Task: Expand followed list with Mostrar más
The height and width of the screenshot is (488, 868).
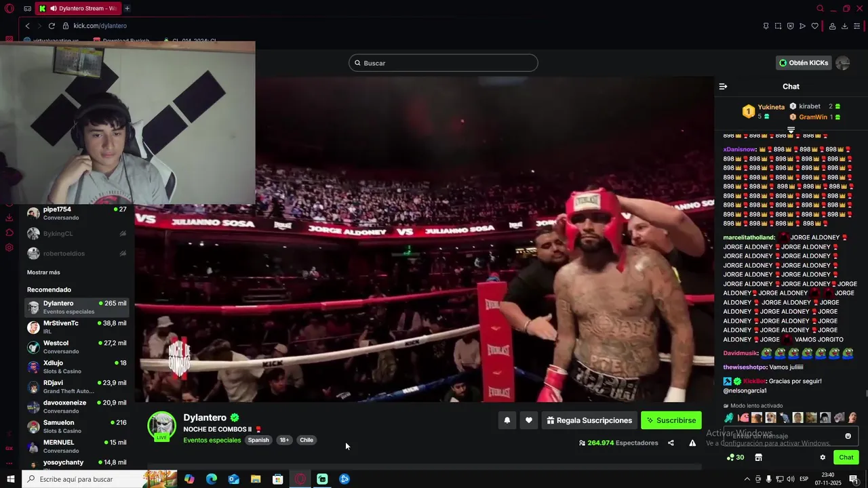Action: click(x=43, y=272)
